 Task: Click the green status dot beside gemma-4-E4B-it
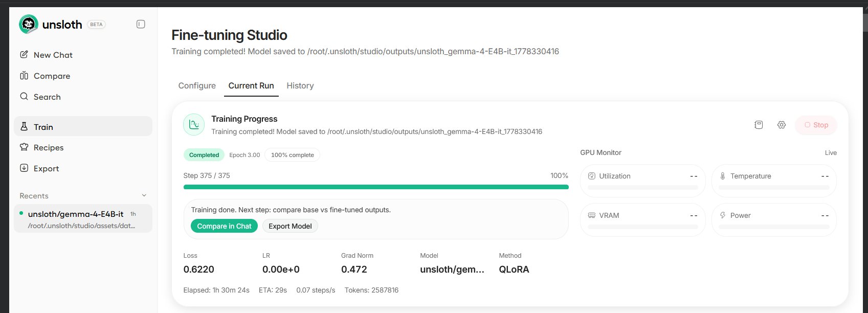[x=21, y=213]
